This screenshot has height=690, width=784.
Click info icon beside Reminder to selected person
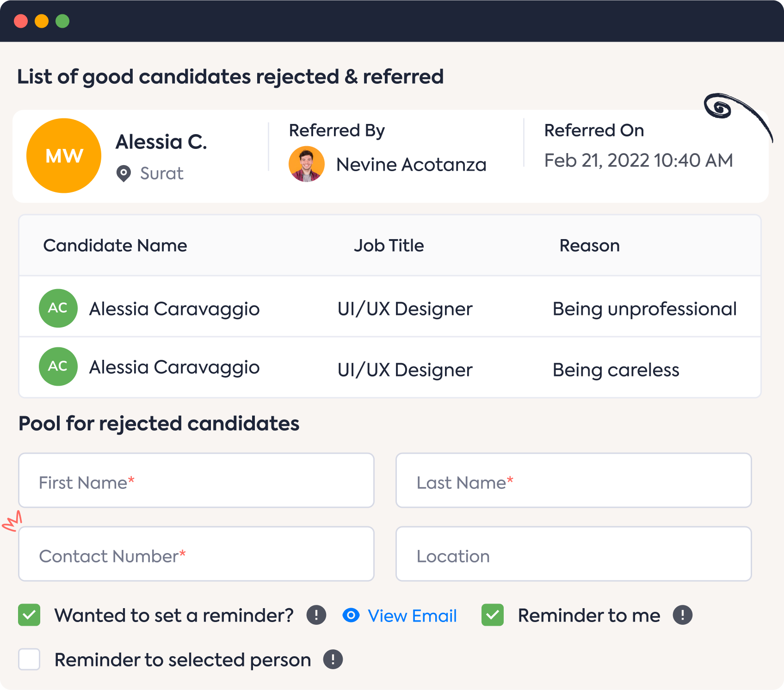coord(333,659)
